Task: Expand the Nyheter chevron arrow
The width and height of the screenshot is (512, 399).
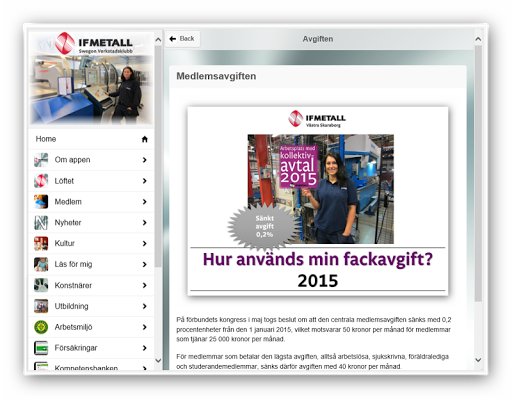Action: point(144,223)
